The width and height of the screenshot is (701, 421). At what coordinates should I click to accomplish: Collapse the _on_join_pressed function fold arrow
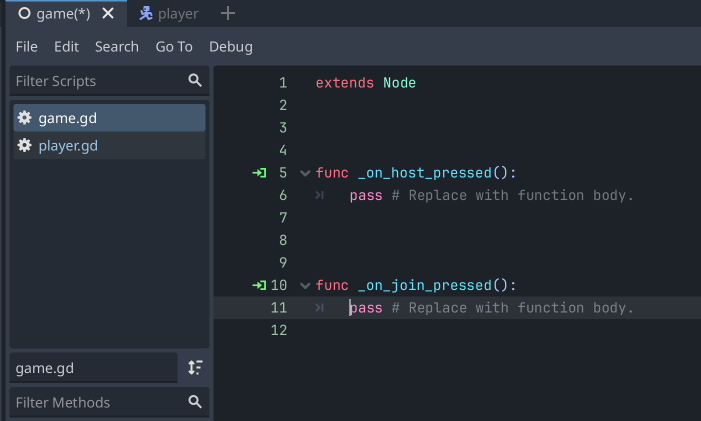click(305, 286)
